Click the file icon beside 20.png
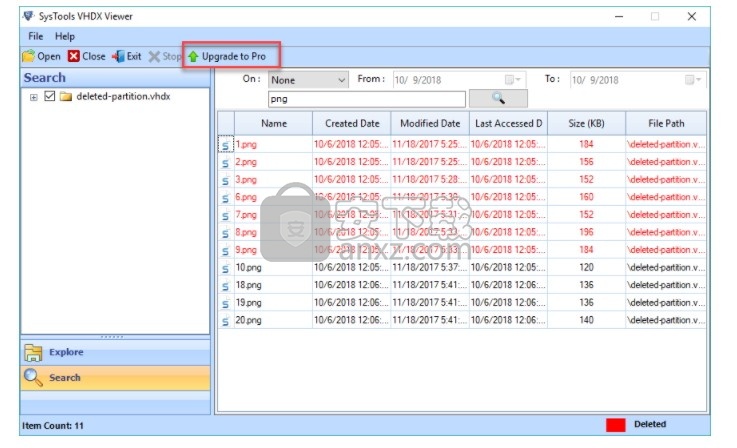This screenshot has height=448, width=737. click(x=226, y=321)
